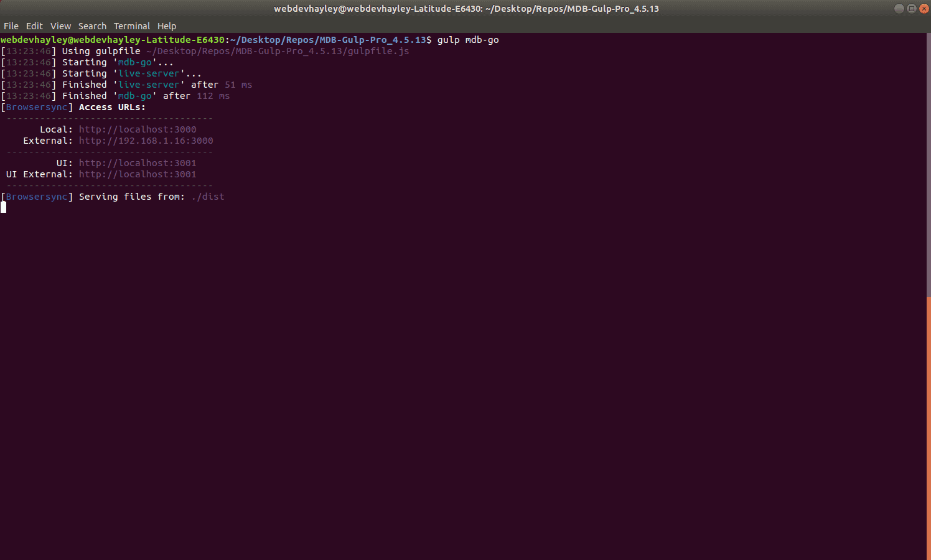Screen dimensions: 931x560
Task: Minimize the terminal window
Action: click(x=899, y=8)
